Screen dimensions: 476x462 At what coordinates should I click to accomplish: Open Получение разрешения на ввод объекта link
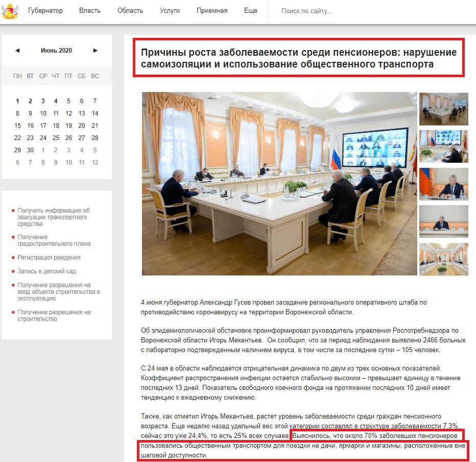click(x=59, y=292)
